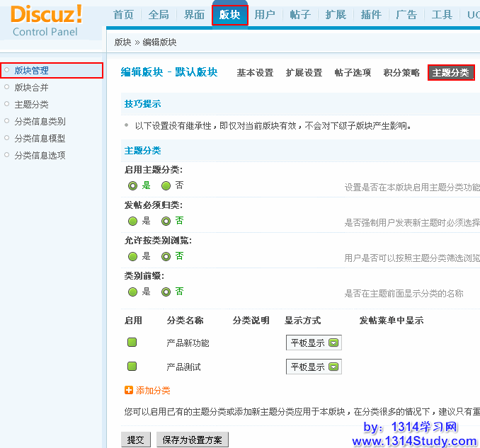Click the orange plus icon beside 添加分类

pos(129,390)
